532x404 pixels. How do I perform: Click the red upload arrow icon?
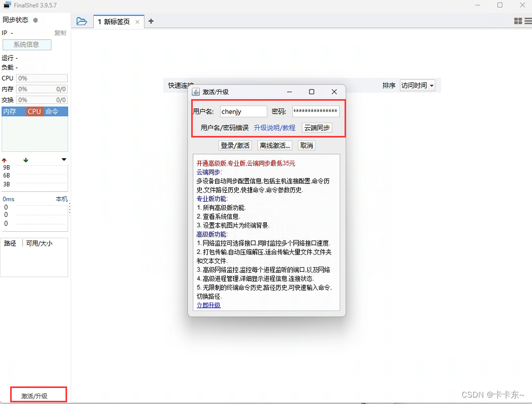(x=4, y=160)
